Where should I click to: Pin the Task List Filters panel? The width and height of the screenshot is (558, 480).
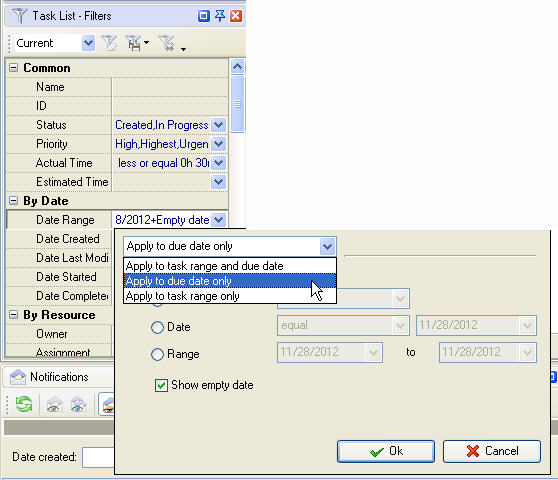pos(220,16)
